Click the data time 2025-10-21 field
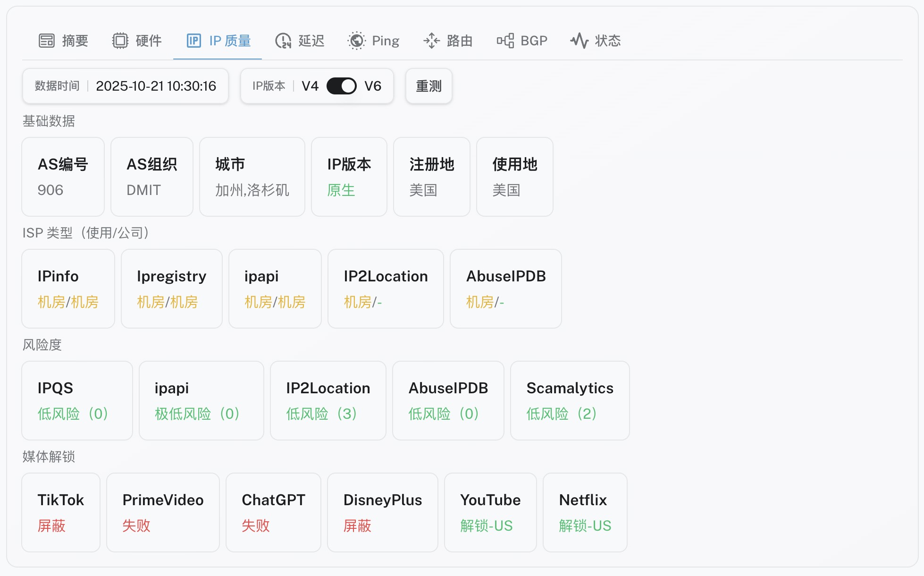 [156, 86]
